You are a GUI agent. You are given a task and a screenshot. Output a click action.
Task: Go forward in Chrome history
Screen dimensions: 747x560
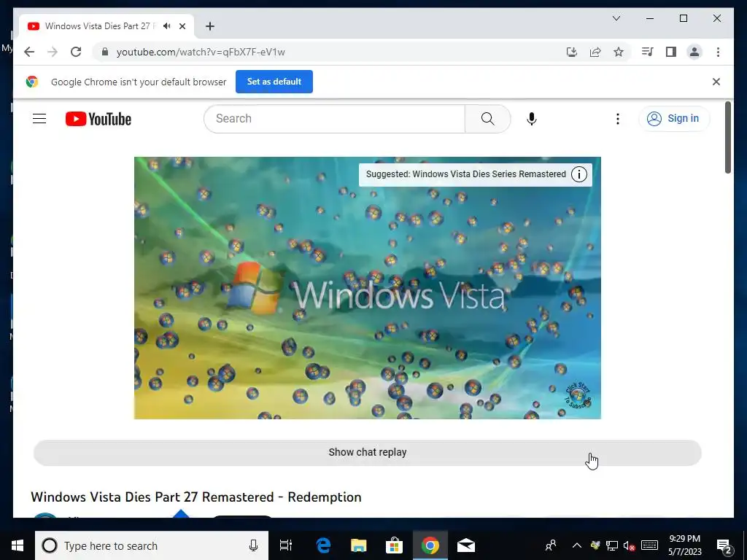[x=53, y=52]
